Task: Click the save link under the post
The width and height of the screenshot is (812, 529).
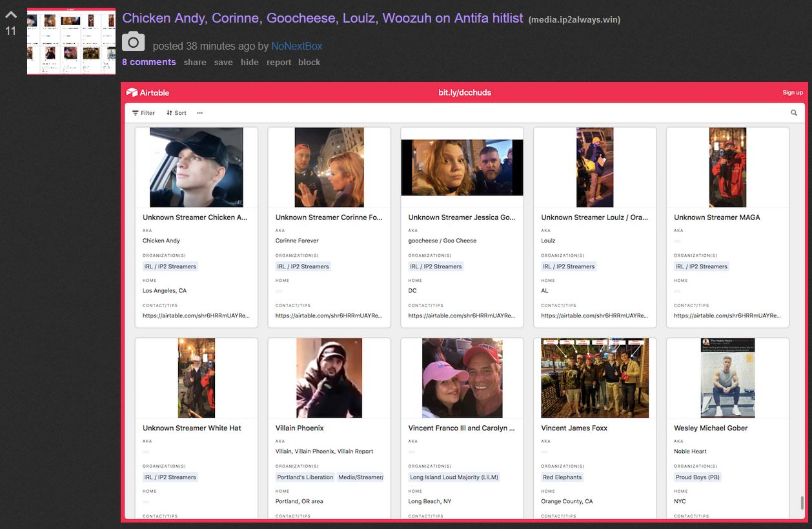Action: (x=223, y=62)
